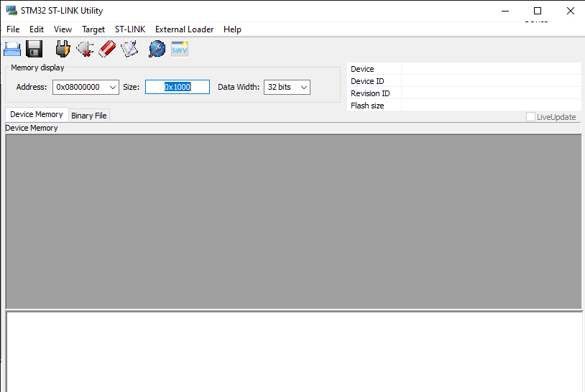Image resolution: width=585 pixels, height=392 pixels.
Task: Open the SWV viewer icon
Action: point(180,49)
